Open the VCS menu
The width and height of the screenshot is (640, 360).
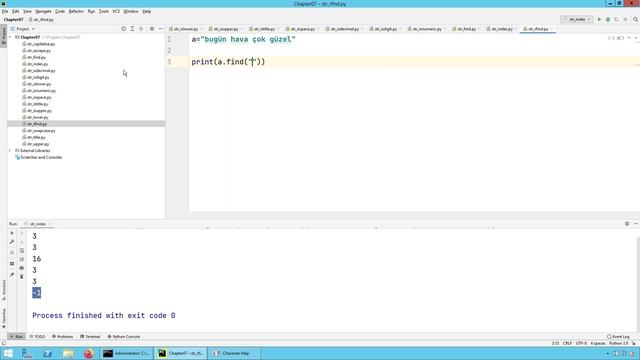point(116,11)
